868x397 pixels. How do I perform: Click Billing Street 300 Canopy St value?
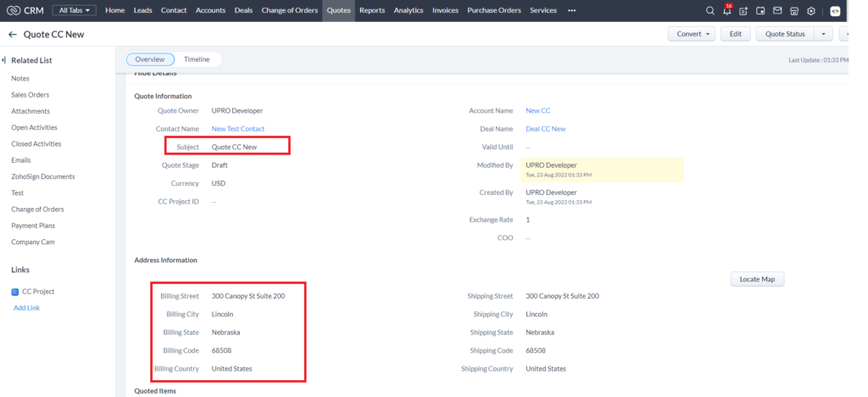(x=248, y=296)
